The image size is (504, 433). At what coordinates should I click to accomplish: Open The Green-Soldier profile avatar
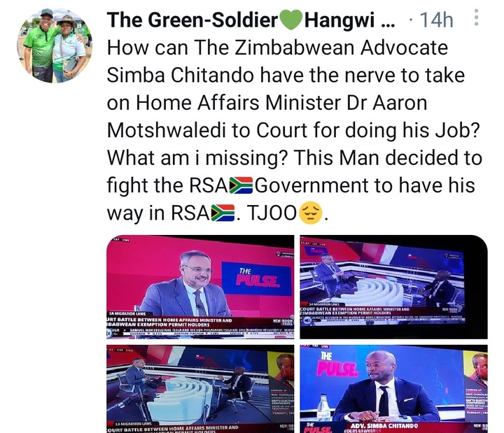55,45
